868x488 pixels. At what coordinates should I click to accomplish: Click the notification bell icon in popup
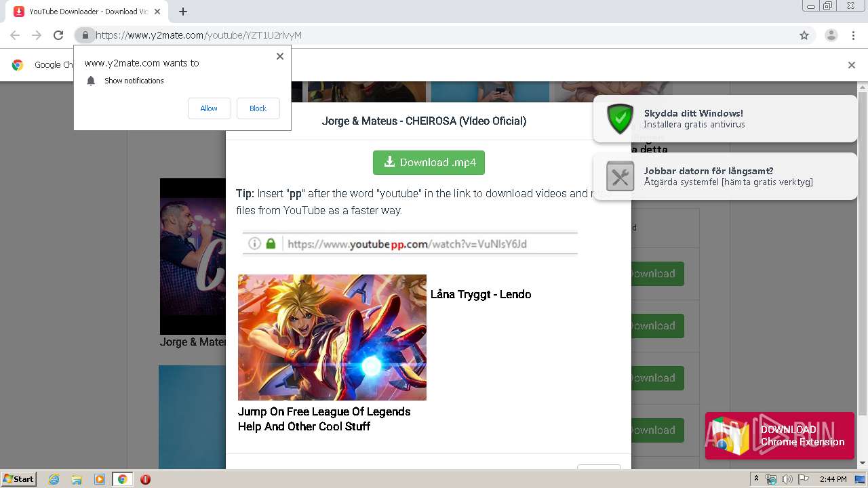[x=91, y=81]
